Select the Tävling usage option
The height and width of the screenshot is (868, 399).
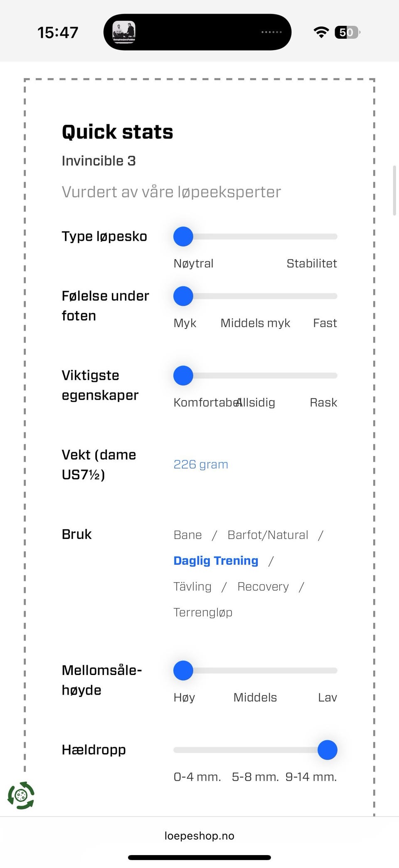[192, 586]
